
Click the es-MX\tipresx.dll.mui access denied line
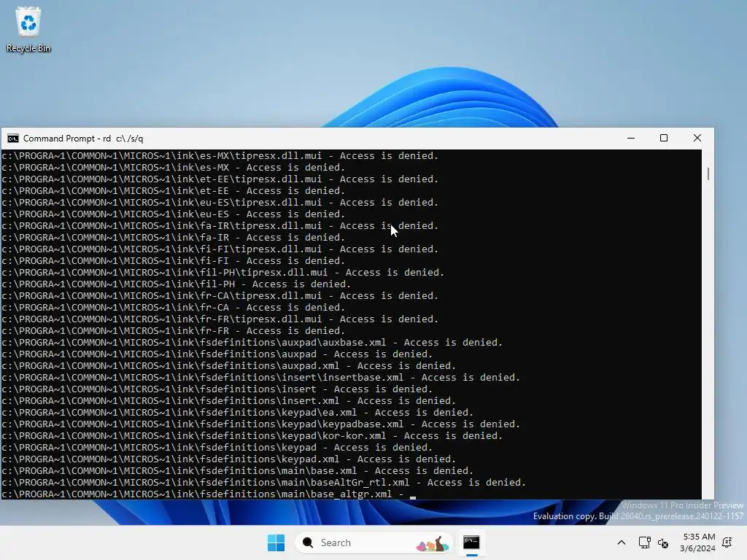coord(220,156)
